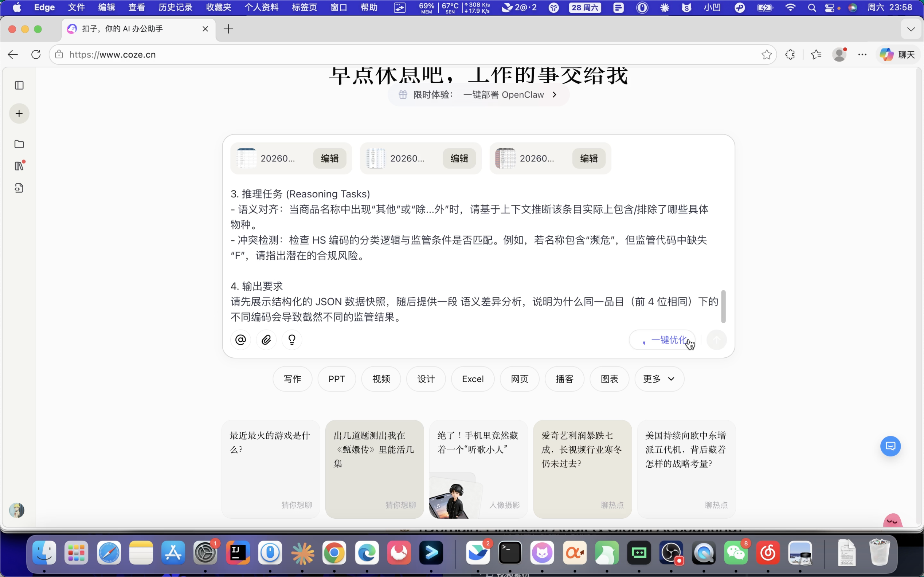Toggle the left sidebar panel icon

tap(19, 85)
